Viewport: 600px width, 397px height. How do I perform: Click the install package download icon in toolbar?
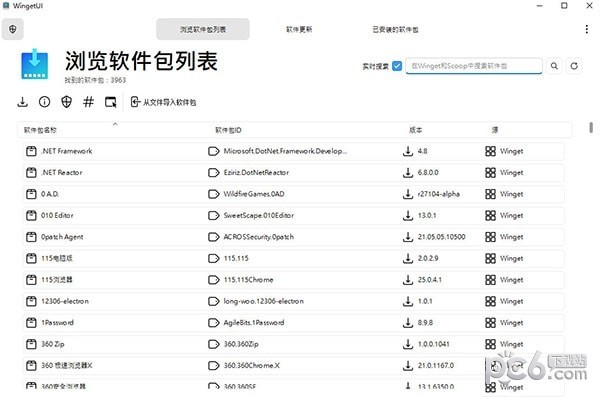click(23, 102)
